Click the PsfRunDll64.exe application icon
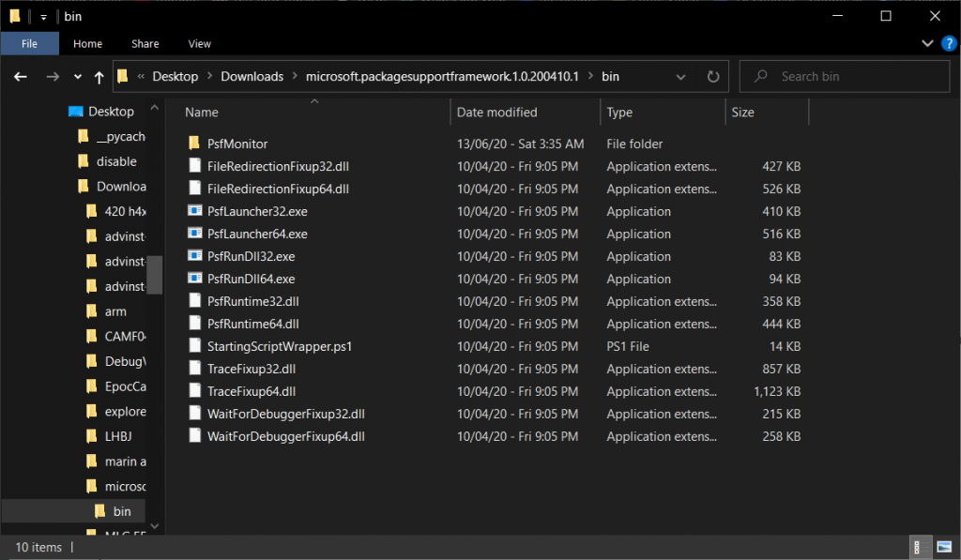 tap(194, 280)
